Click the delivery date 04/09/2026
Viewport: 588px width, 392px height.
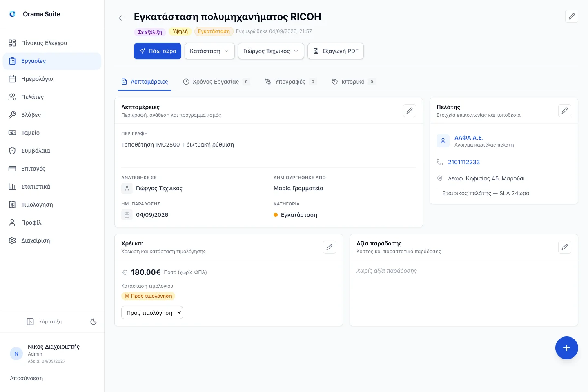pos(152,215)
